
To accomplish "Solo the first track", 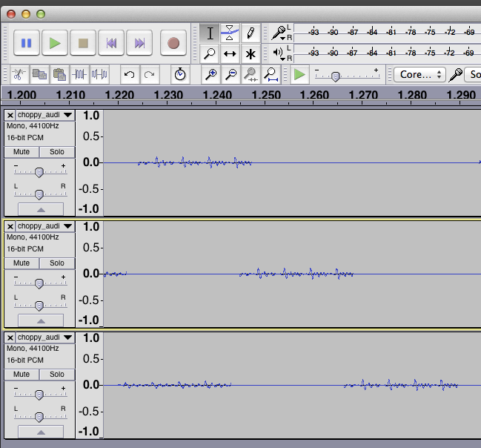I will tap(57, 152).
